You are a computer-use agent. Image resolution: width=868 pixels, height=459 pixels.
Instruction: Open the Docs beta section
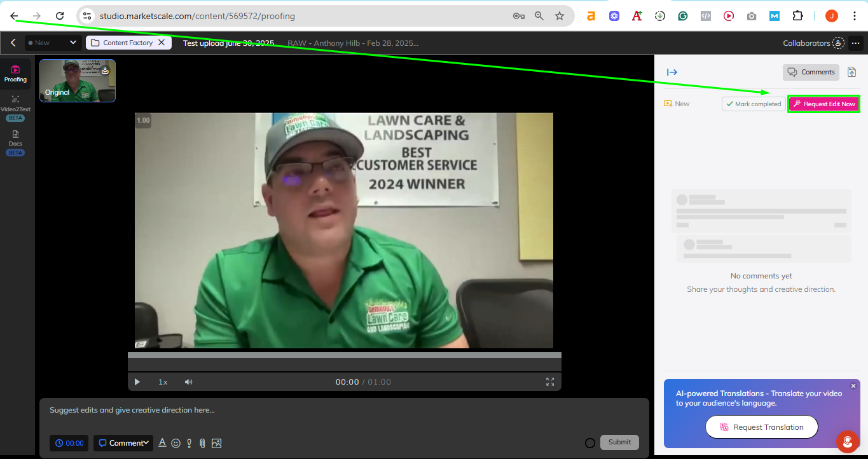[x=15, y=142]
